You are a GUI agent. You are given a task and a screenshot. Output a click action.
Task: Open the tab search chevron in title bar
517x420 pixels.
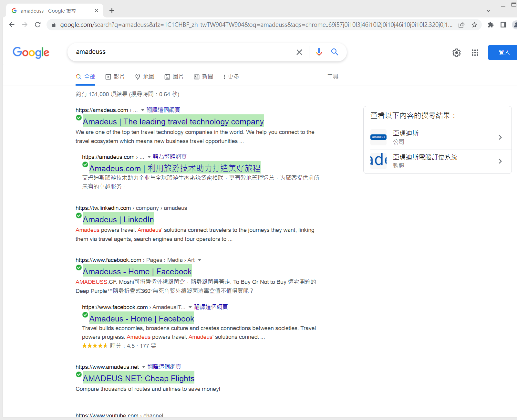pos(488,11)
